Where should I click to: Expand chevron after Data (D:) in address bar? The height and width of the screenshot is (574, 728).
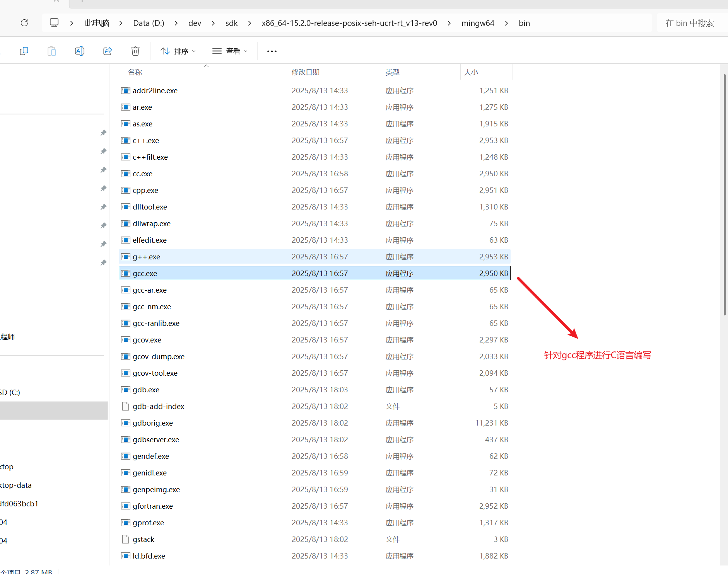[x=176, y=23]
